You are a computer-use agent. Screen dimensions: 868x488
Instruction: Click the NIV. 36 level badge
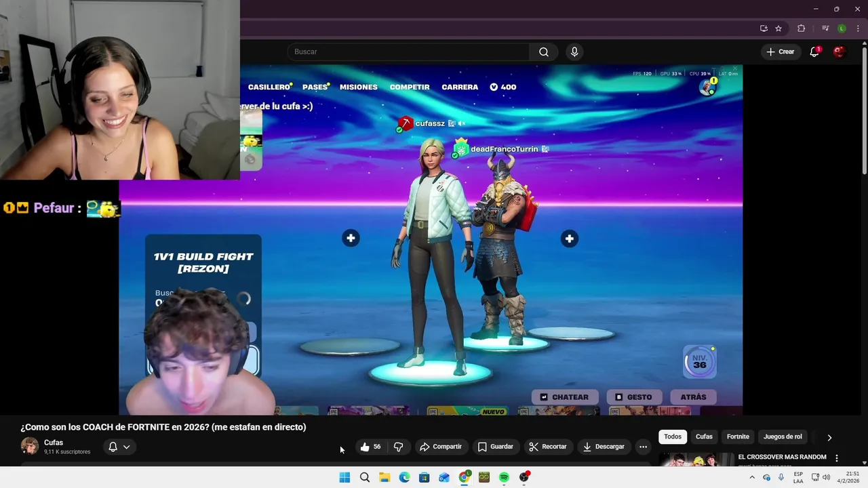(x=700, y=361)
